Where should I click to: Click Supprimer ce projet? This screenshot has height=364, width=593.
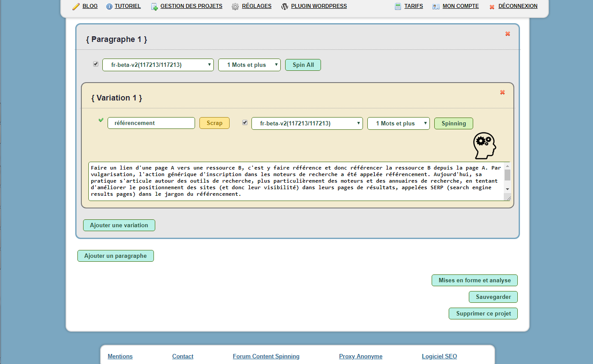pos(483,313)
